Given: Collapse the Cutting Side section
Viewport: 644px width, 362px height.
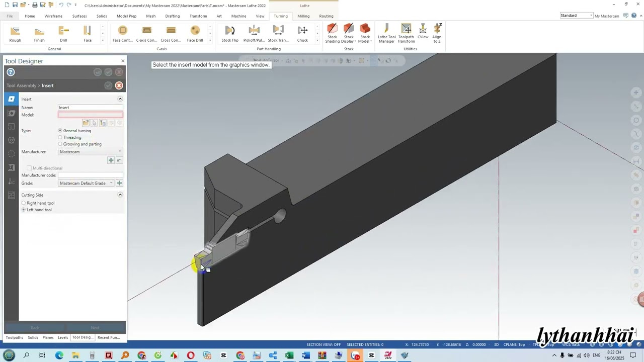Looking at the screenshot, I should 120,195.
